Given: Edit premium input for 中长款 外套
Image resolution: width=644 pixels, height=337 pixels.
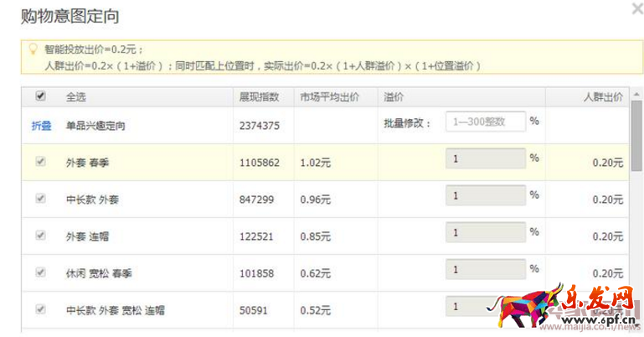Looking at the screenshot, I should (485, 195).
